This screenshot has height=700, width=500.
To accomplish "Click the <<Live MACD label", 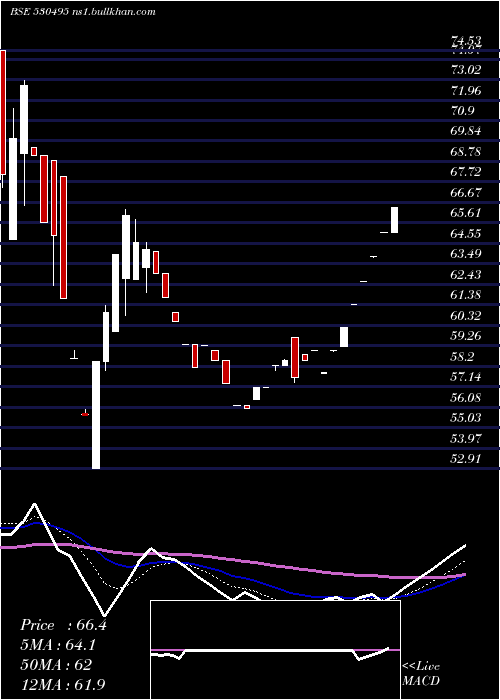I will click(421, 674).
